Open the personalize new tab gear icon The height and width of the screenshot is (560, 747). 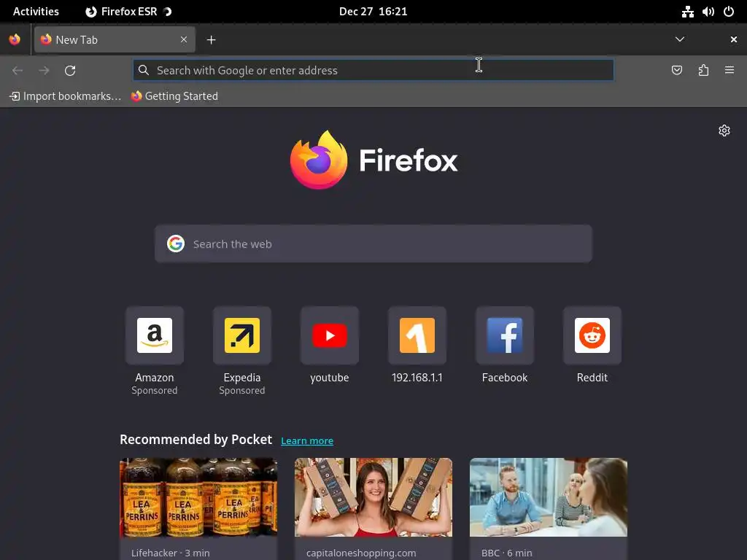point(724,131)
